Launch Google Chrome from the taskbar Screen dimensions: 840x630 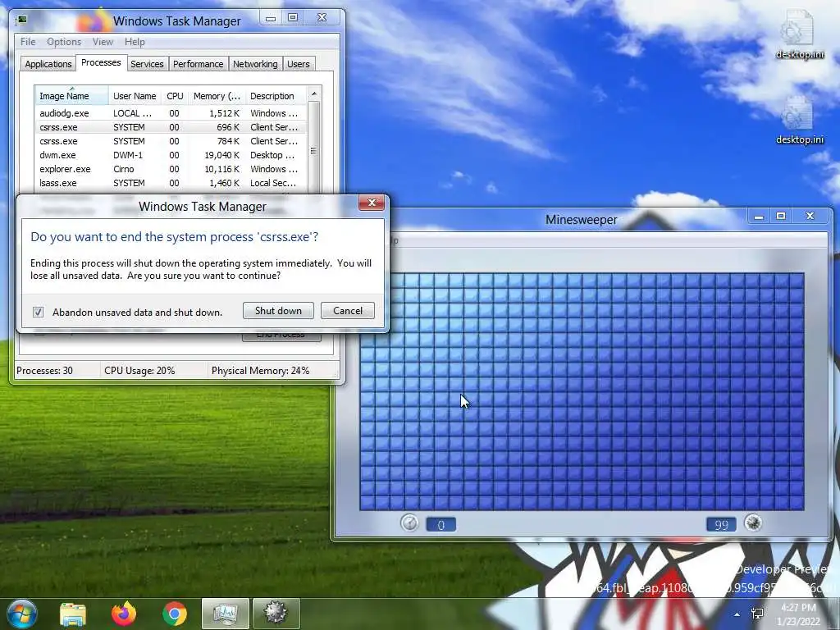coord(175,614)
